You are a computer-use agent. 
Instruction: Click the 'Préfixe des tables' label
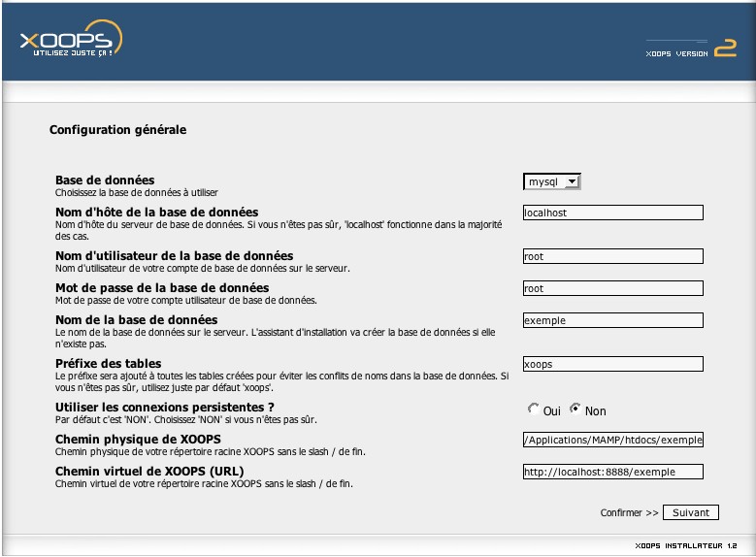pyautogui.click(x=108, y=364)
